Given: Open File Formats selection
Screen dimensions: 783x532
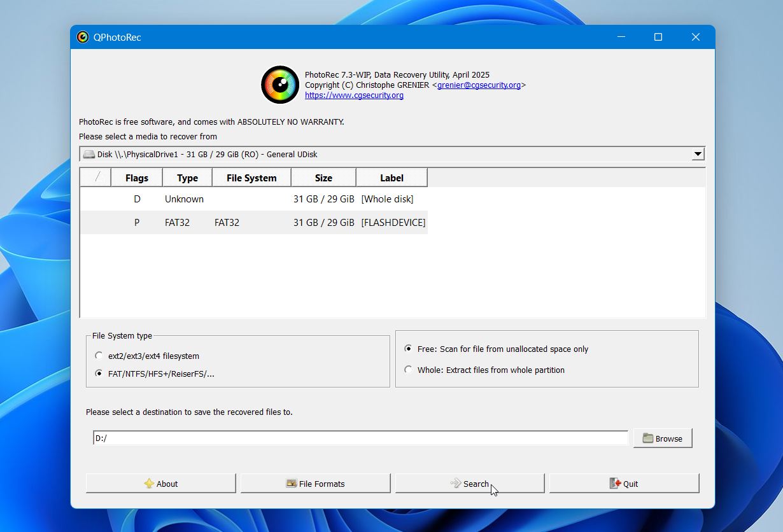Looking at the screenshot, I should tap(315, 483).
